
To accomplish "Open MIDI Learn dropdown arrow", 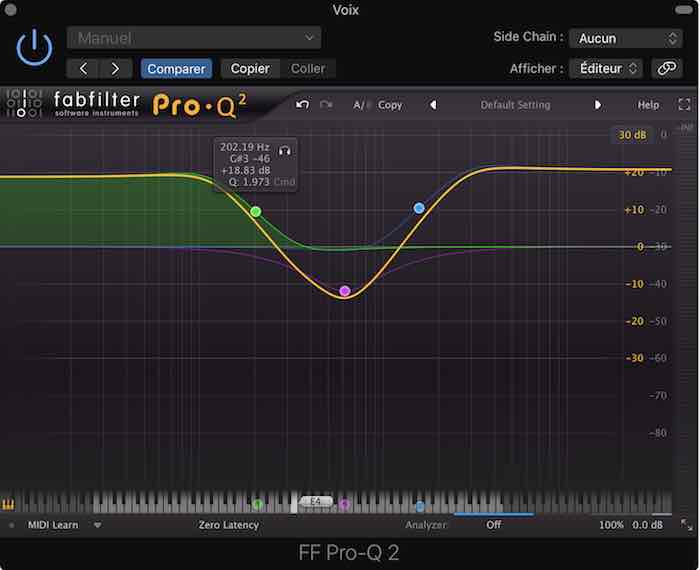I will 97,525.
